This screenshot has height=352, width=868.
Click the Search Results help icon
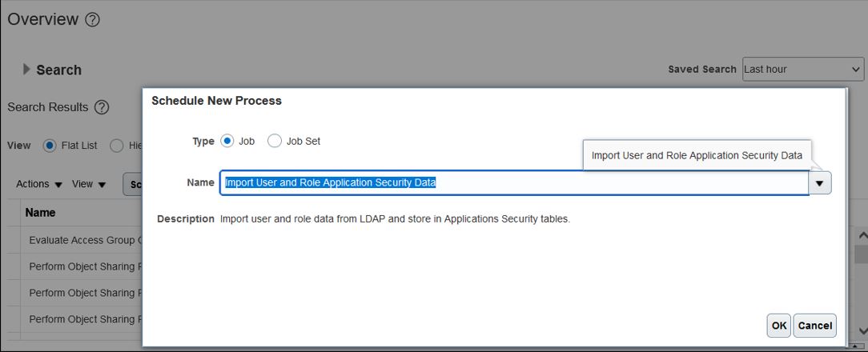[102, 107]
